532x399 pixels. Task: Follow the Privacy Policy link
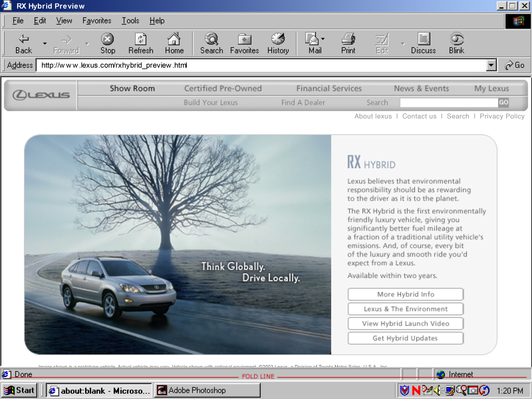tap(502, 116)
